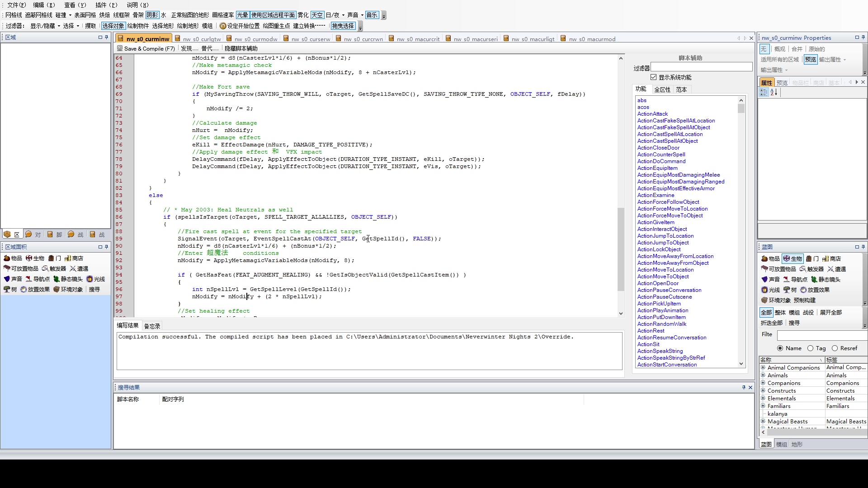Open the 文件 (File) menu
The image size is (868, 488).
(x=17, y=5)
